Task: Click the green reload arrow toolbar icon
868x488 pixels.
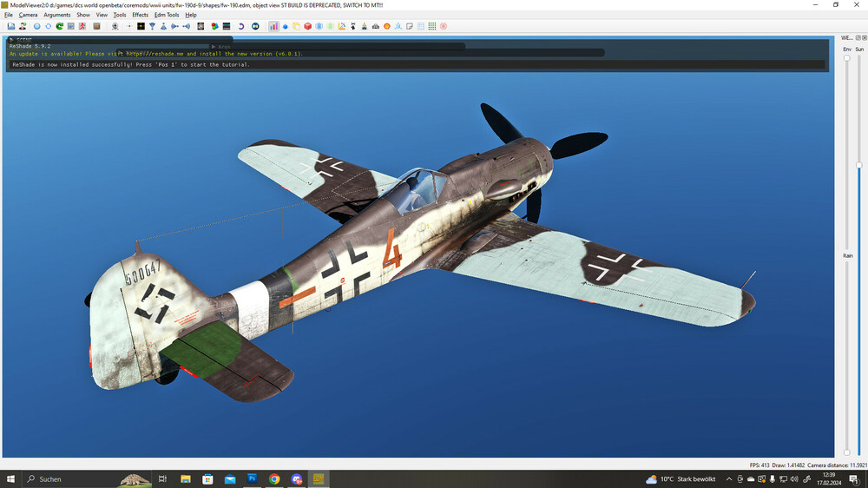Action: pos(60,26)
